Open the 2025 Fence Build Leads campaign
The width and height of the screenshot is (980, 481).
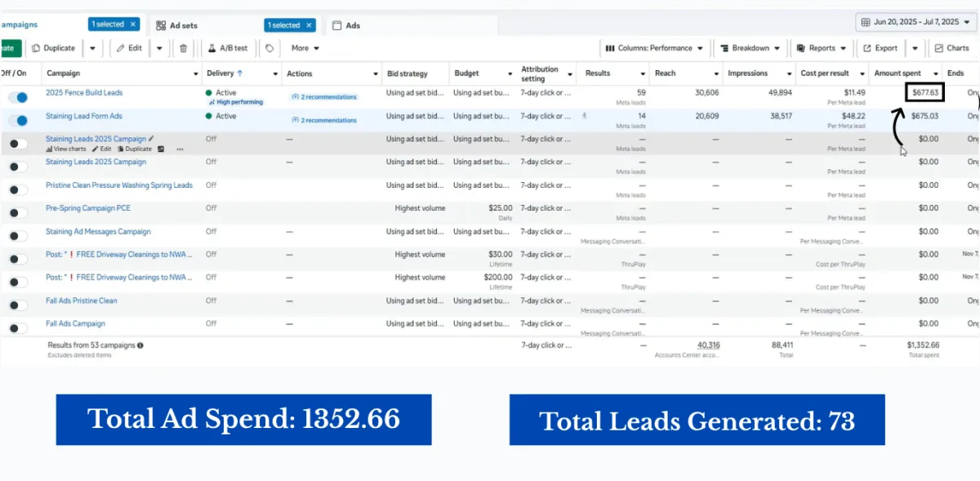[x=84, y=92]
